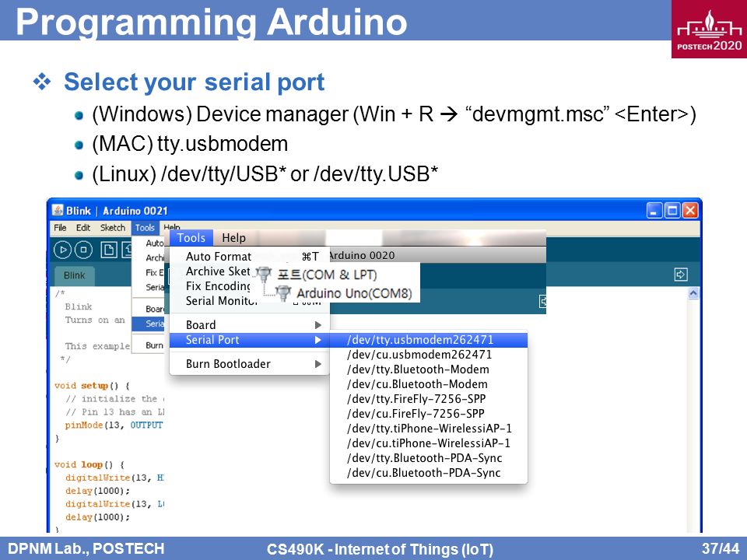Choose /dev/cu.FireFly-7256-SPP port
Screen dimensions: 747x560
tap(429, 414)
